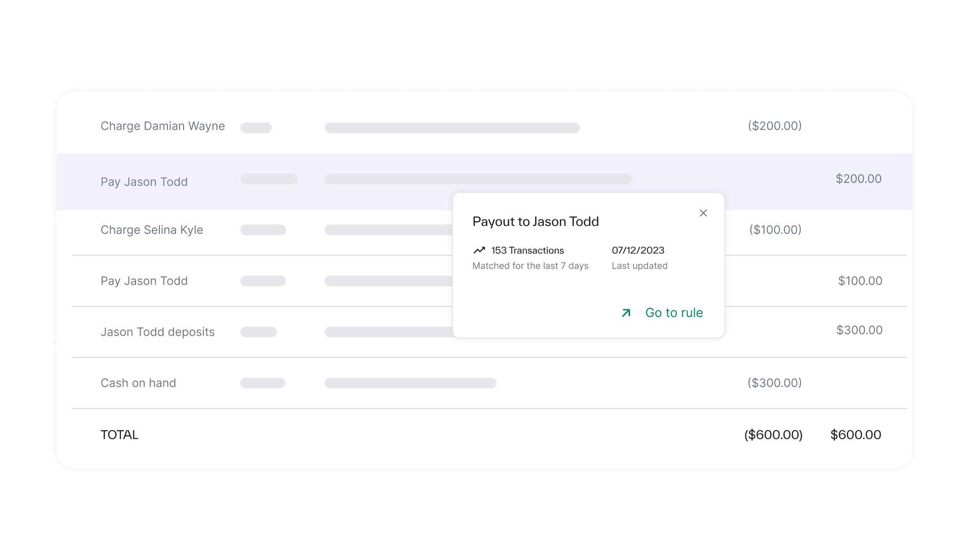This screenshot has height=560, width=969.
Task: Click Pay Jason Todd label in the $100.00 row
Action: [x=144, y=281]
